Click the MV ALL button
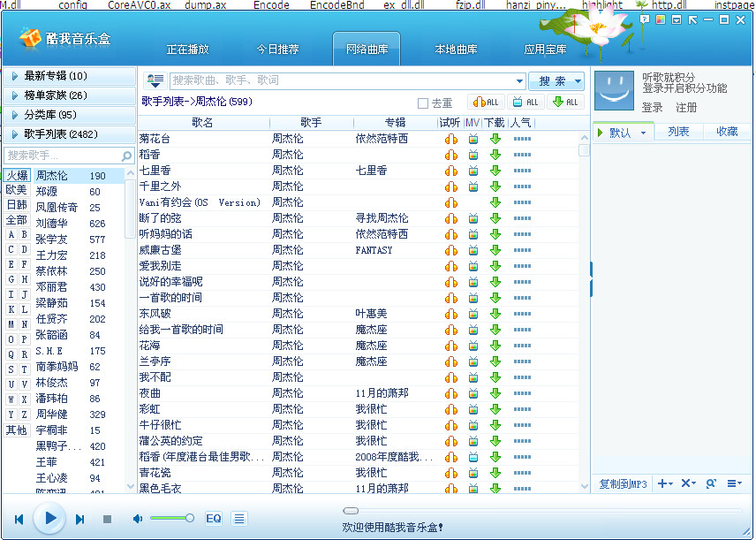Image resolution: width=756 pixels, height=540 pixels. tap(525, 103)
